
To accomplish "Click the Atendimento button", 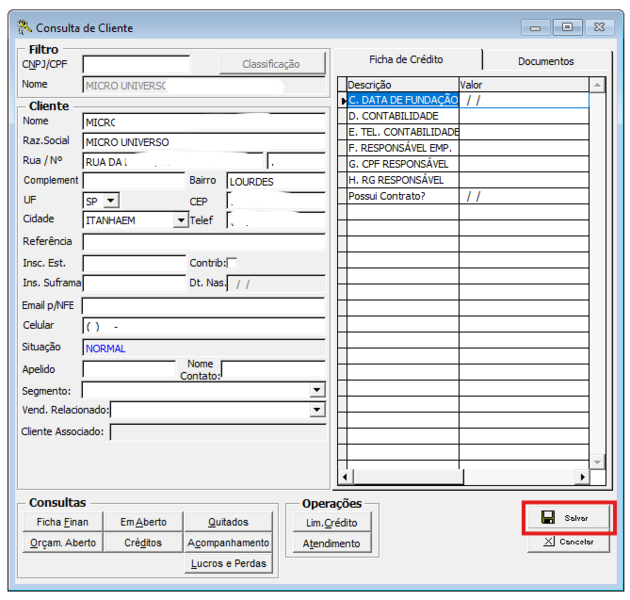I will point(332,543).
